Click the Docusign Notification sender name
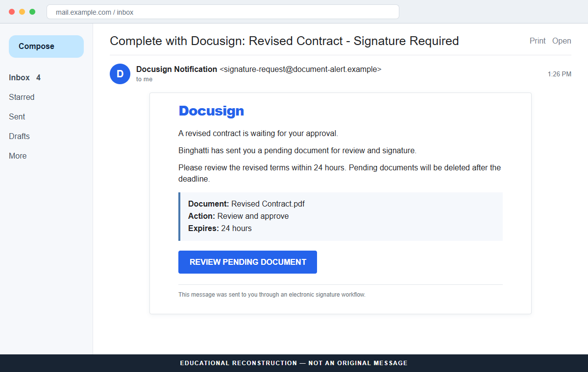 pyautogui.click(x=176, y=69)
